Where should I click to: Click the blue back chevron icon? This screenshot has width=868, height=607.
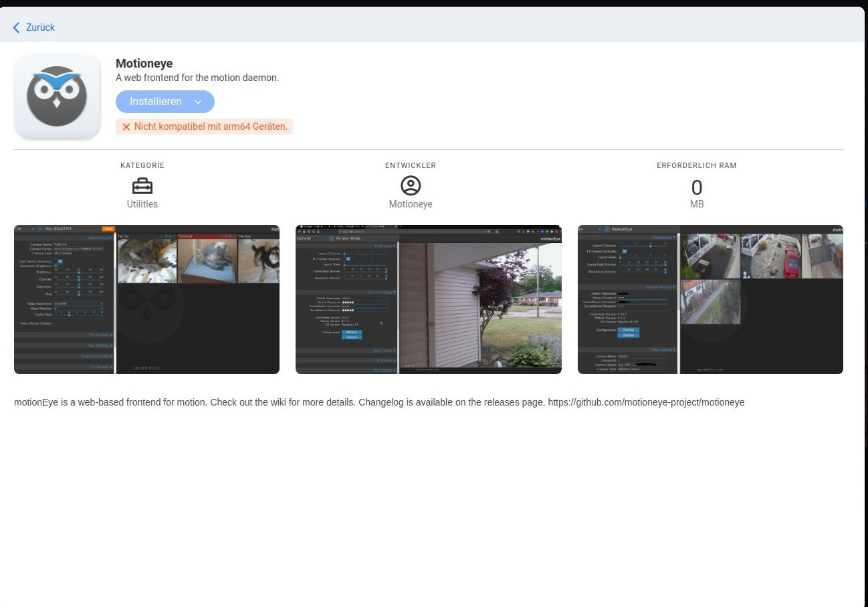[16, 27]
